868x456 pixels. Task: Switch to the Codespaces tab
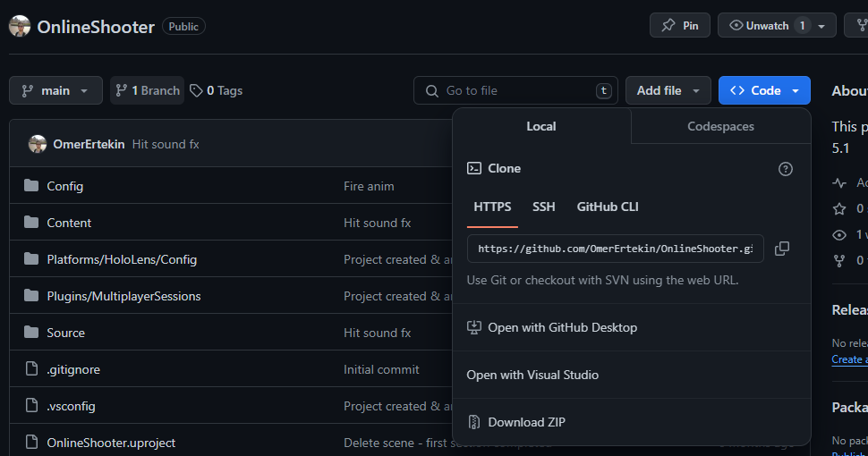click(720, 126)
